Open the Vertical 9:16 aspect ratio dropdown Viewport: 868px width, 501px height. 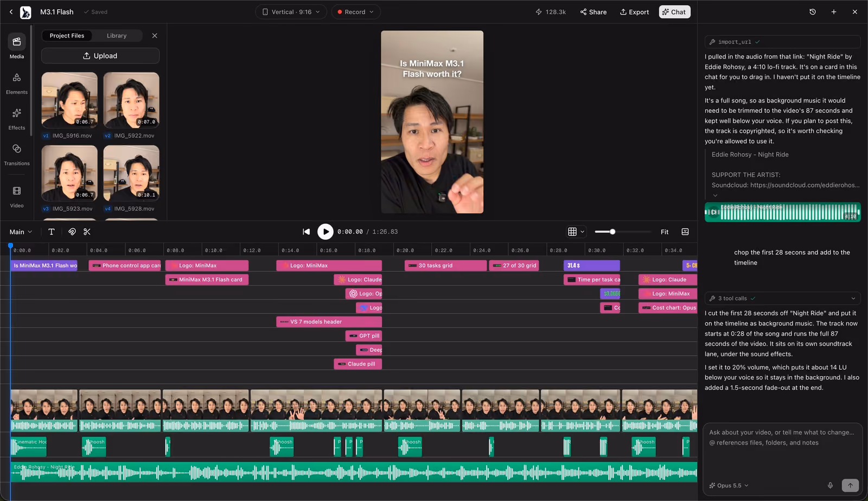pyautogui.click(x=291, y=12)
